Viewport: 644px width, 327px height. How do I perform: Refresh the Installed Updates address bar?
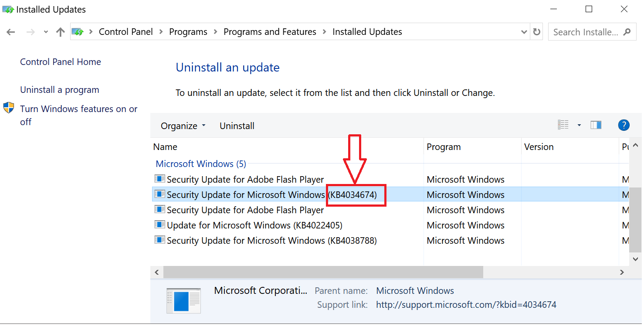(537, 32)
